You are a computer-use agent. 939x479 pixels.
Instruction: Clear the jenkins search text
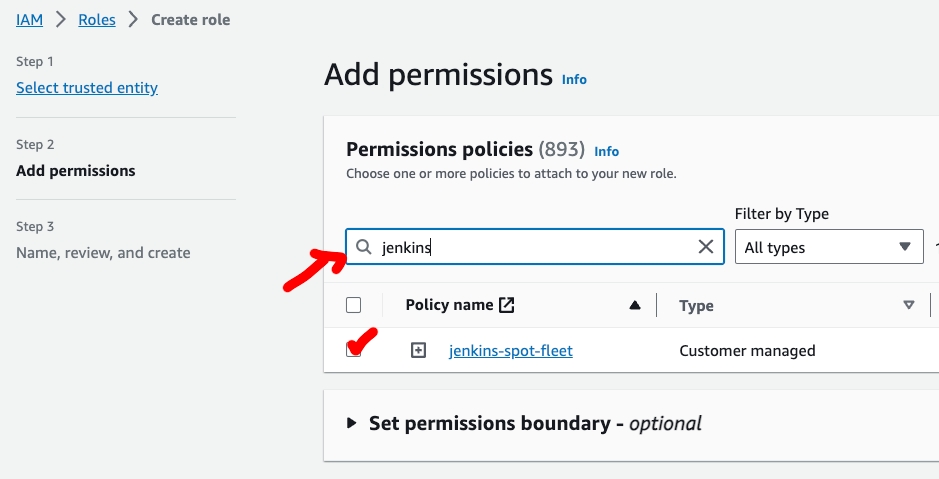706,247
